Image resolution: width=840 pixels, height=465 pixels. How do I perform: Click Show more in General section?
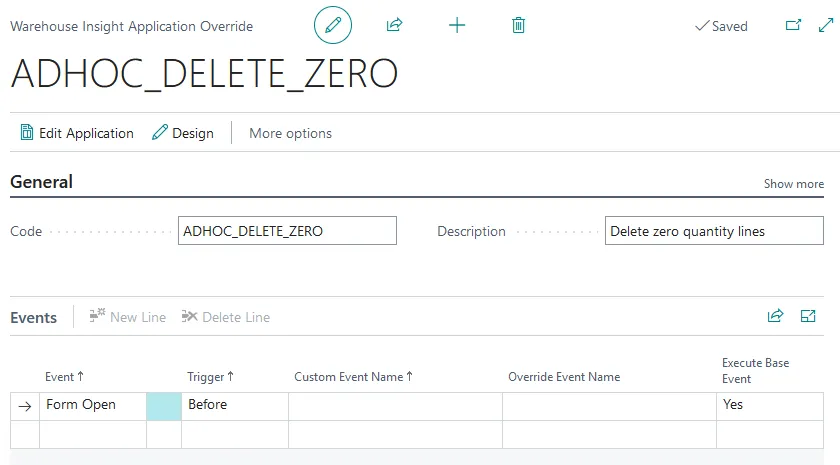794,184
